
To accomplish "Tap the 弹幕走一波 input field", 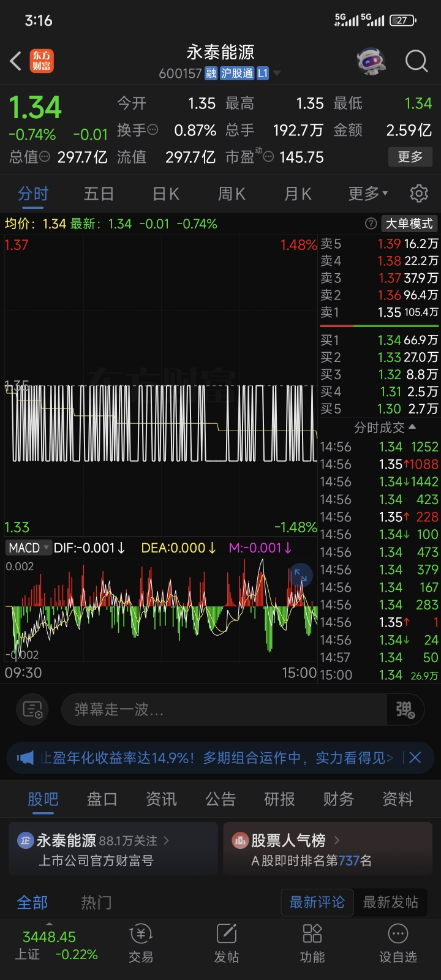I will (x=224, y=710).
